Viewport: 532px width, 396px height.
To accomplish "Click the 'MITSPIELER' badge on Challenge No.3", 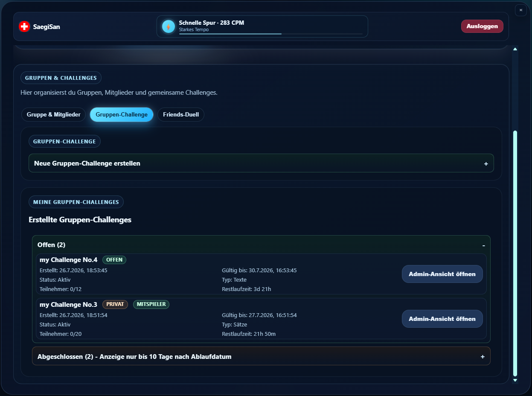I will (x=151, y=304).
